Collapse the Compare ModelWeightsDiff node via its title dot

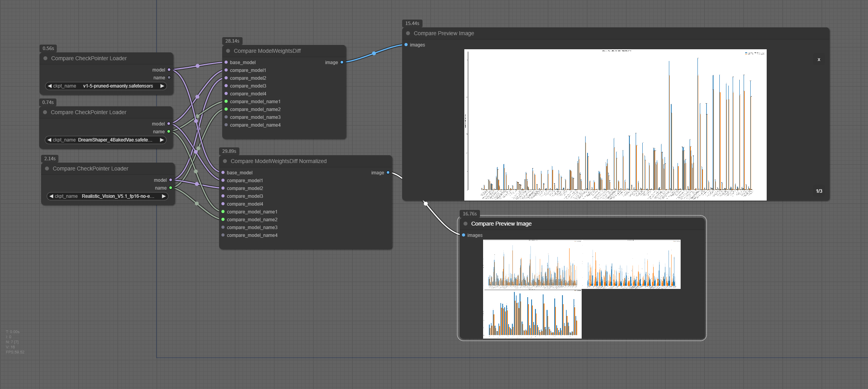(228, 51)
